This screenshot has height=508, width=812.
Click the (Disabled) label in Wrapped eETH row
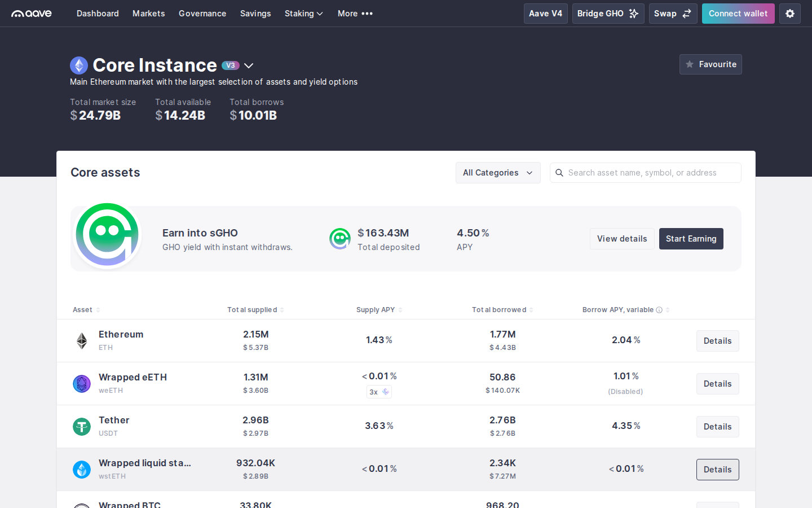point(625,392)
